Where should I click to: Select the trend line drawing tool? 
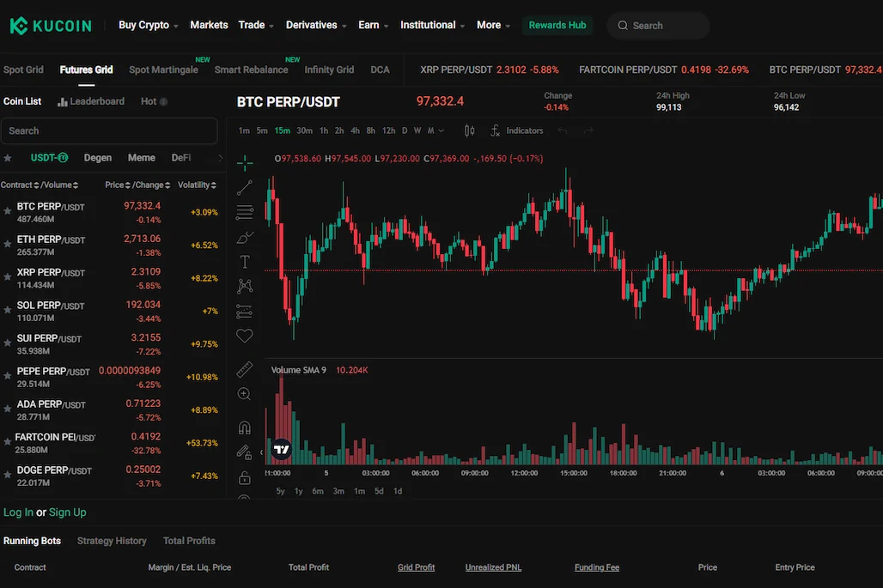click(245, 187)
